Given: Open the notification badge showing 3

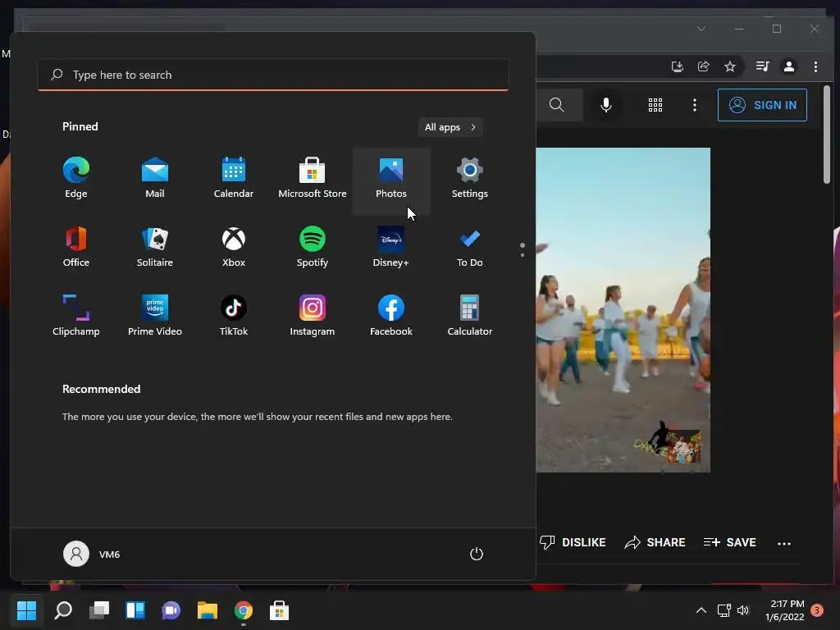Looking at the screenshot, I should 817,610.
